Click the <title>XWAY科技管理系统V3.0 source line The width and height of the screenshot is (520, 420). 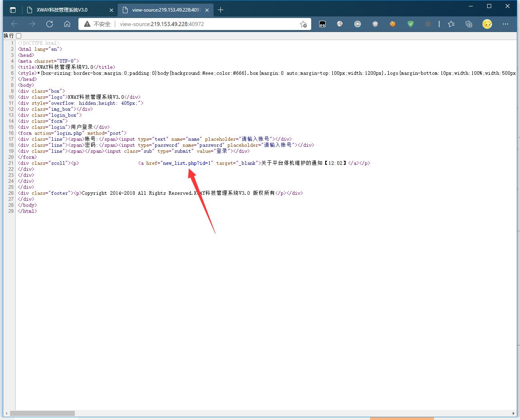coord(66,67)
